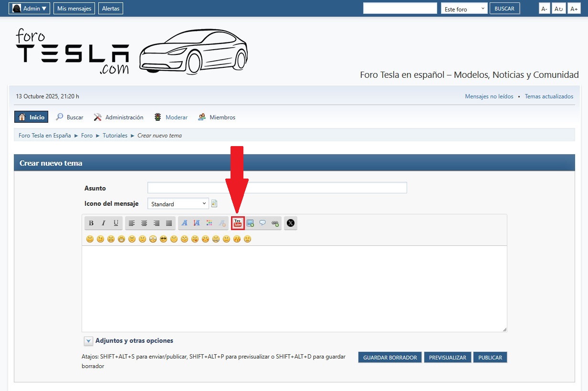Click the insert quote speech bubble icon
The width and height of the screenshot is (588, 391).
point(262,223)
